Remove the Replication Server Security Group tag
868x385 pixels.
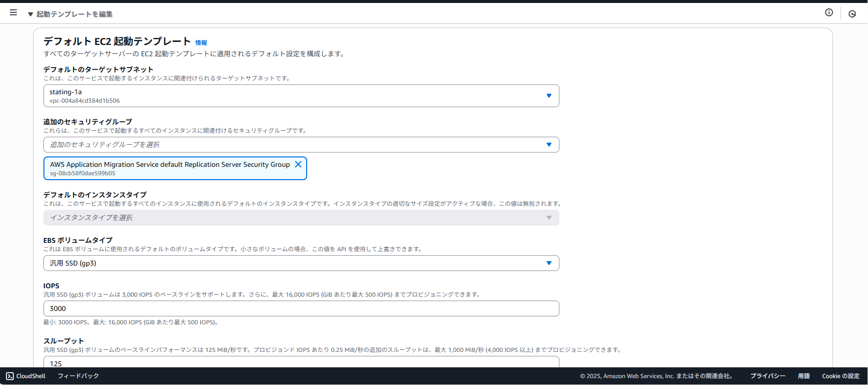tap(298, 164)
